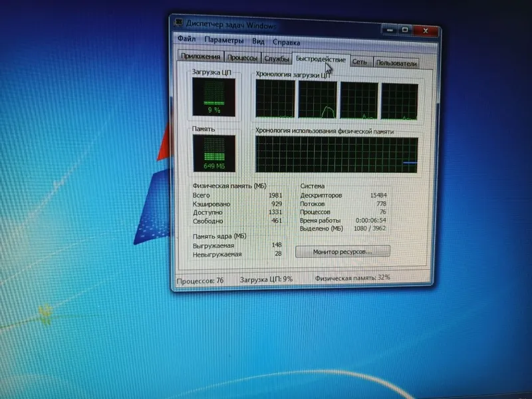Image resolution: width=532 pixels, height=399 pixels.
Task: Click the Система group heading
Action: click(312, 186)
